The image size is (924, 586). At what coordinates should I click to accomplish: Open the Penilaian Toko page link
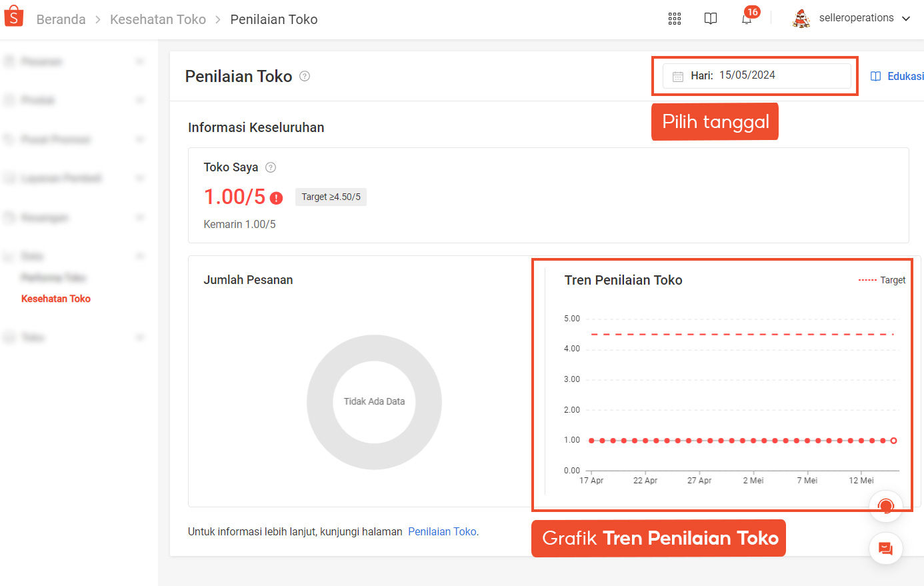coord(442,531)
